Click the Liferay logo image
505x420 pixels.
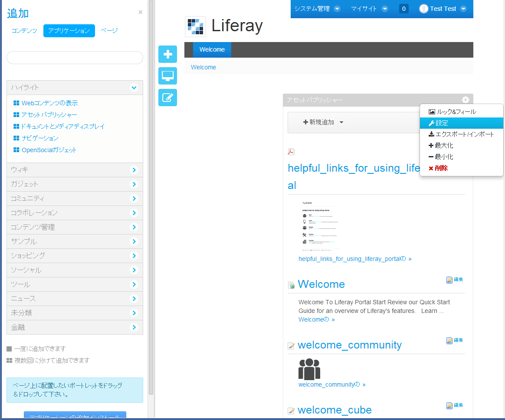click(195, 26)
